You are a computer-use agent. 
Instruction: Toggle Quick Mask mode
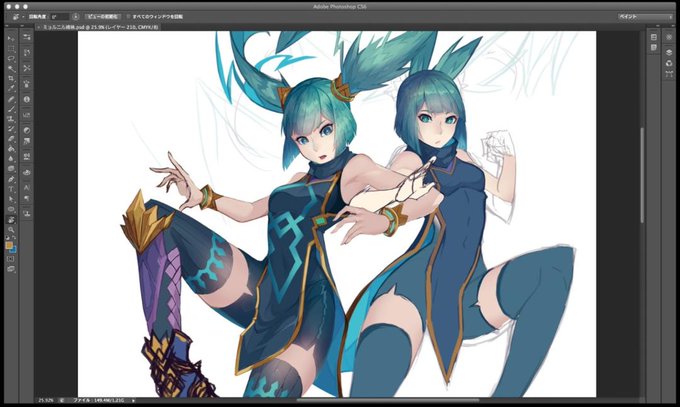[11, 259]
